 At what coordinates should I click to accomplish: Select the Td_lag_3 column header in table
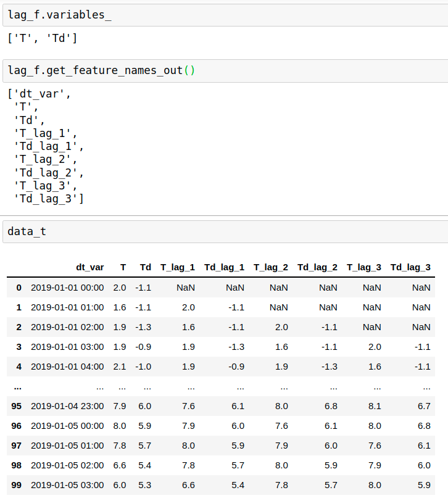pyautogui.click(x=410, y=267)
